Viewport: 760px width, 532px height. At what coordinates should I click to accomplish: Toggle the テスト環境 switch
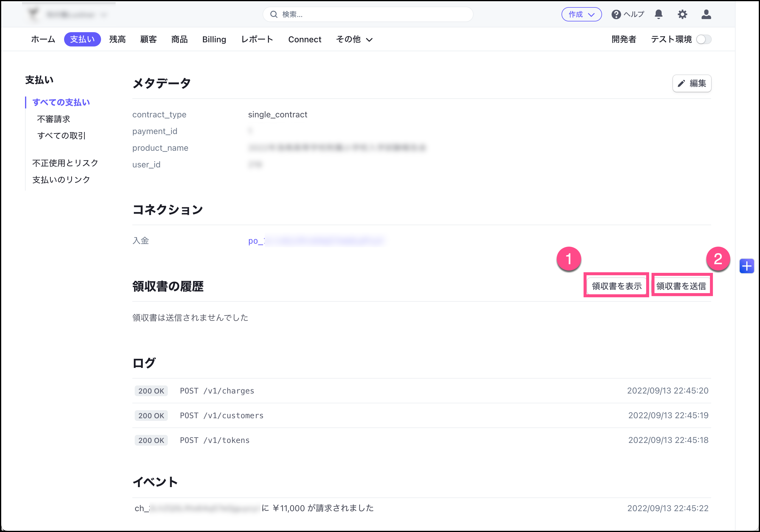703,39
